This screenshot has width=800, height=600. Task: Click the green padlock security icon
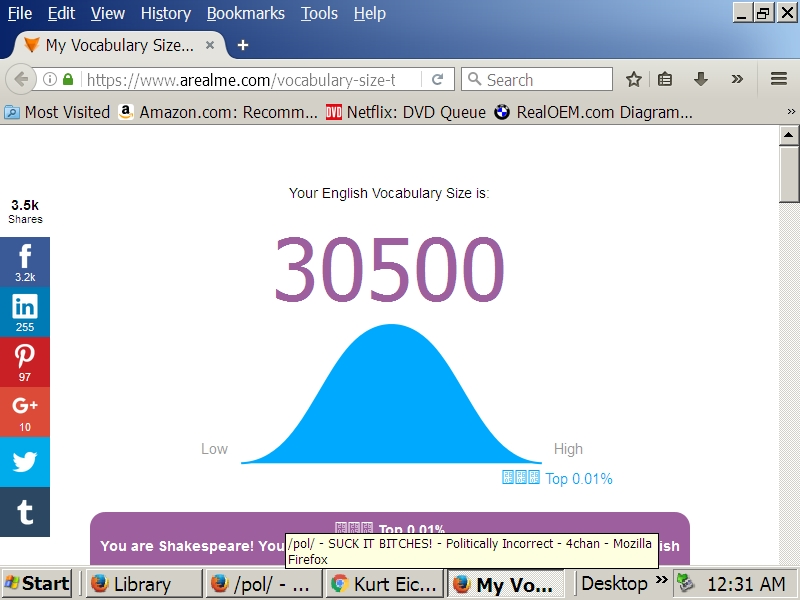coord(68,80)
